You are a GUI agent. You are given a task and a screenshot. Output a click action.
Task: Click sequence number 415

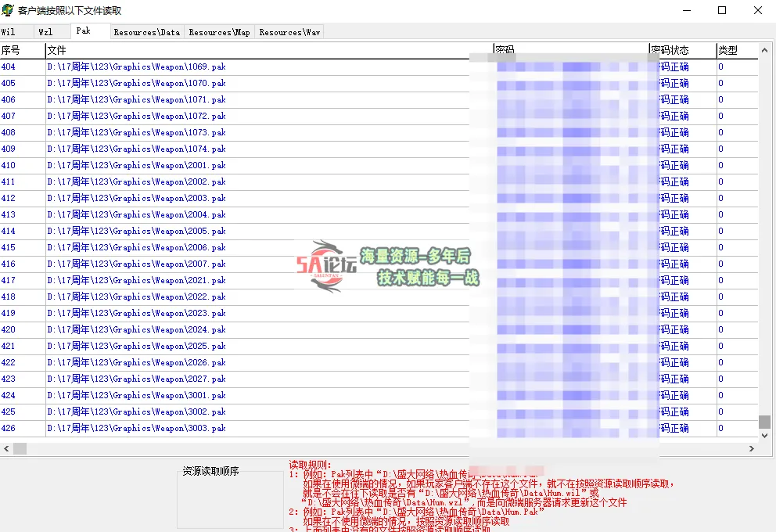pos(9,247)
